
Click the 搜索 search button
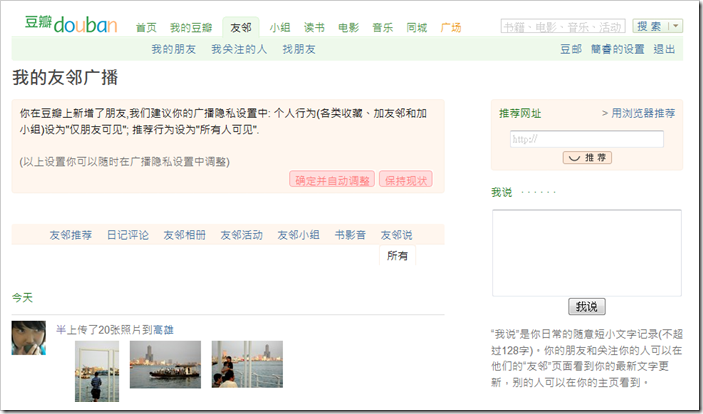(x=649, y=26)
